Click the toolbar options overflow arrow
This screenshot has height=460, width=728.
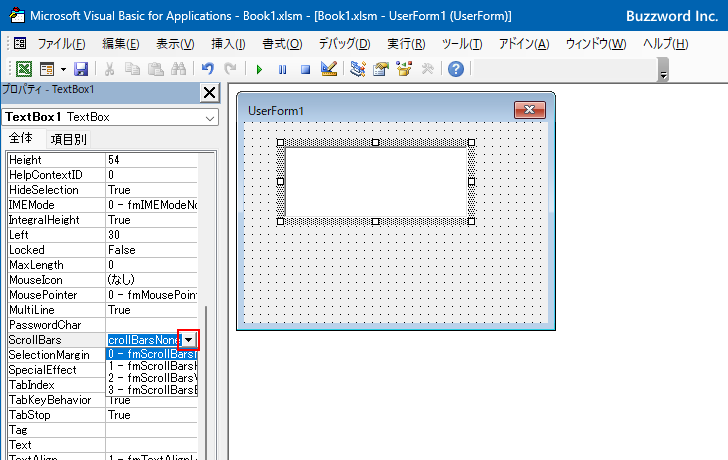pos(663,70)
